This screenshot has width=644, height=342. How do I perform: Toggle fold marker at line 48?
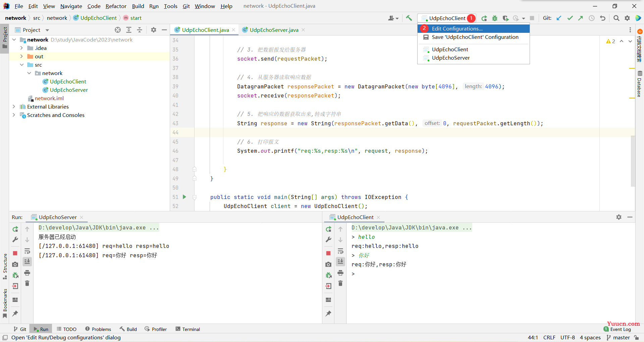coord(195,169)
